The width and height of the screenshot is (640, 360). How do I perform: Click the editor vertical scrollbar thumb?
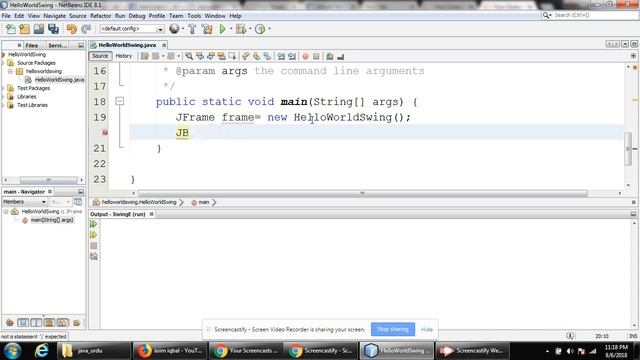coord(628,149)
